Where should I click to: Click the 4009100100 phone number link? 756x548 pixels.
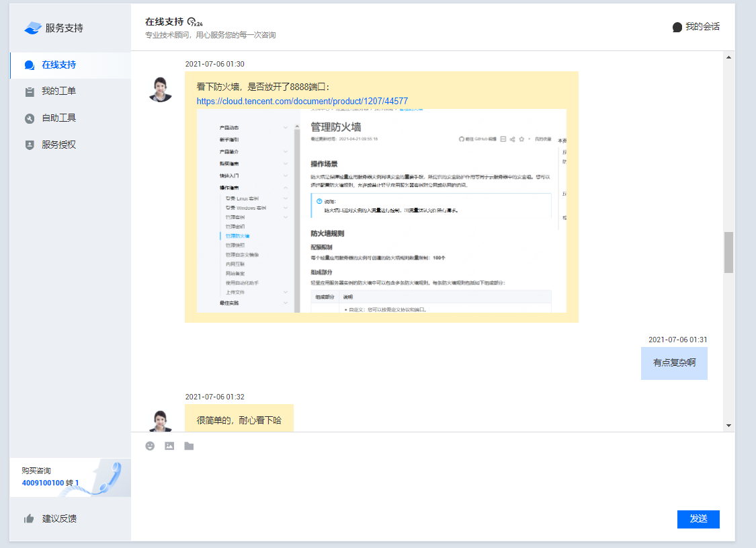[x=43, y=483]
